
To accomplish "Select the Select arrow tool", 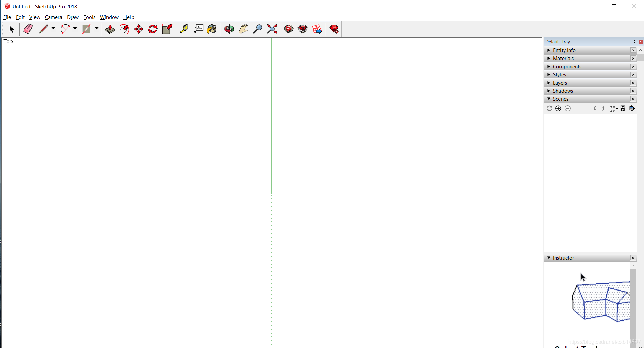I will pyautogui.click(x=11, y=29).
